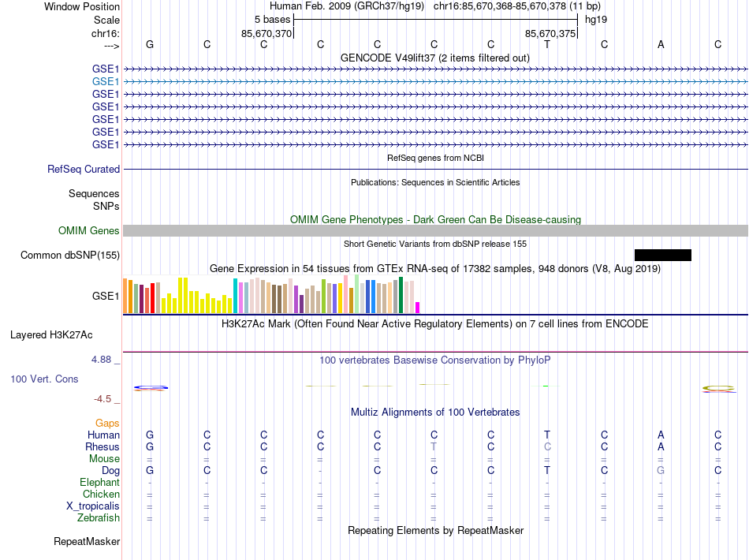This screenshot has height=560, width=749.
Task: Click the Layered H3K27Ac track label
Action: (51, 335)
